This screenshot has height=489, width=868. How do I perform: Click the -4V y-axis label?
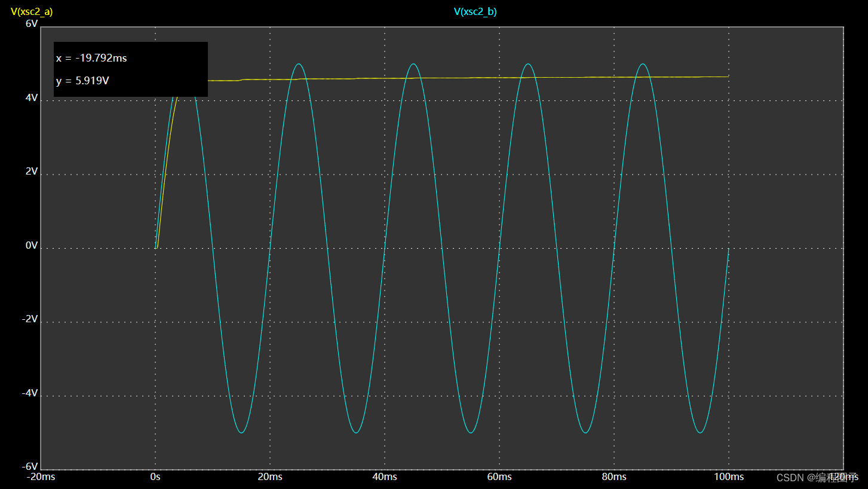pos(30,393)
